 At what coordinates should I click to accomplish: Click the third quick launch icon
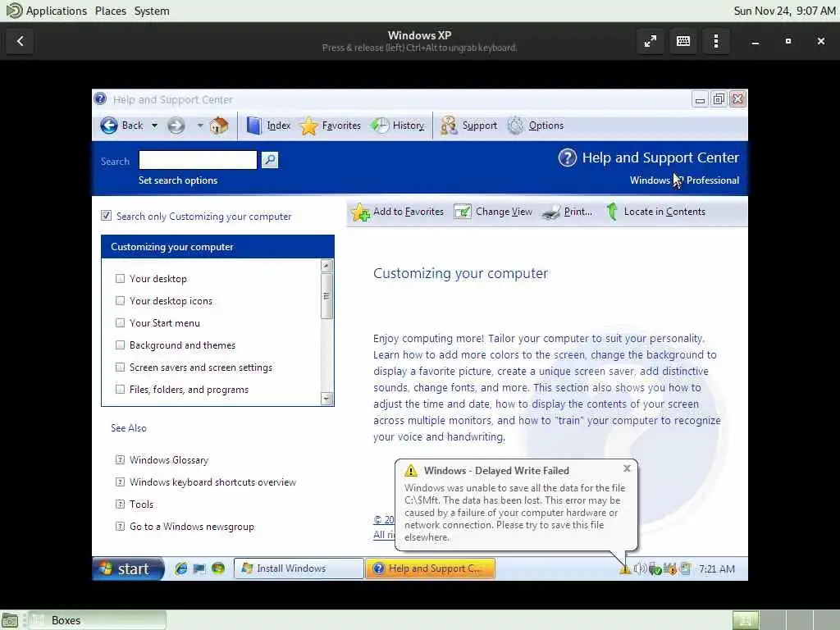pyautogui.click(x=218, y=569)
